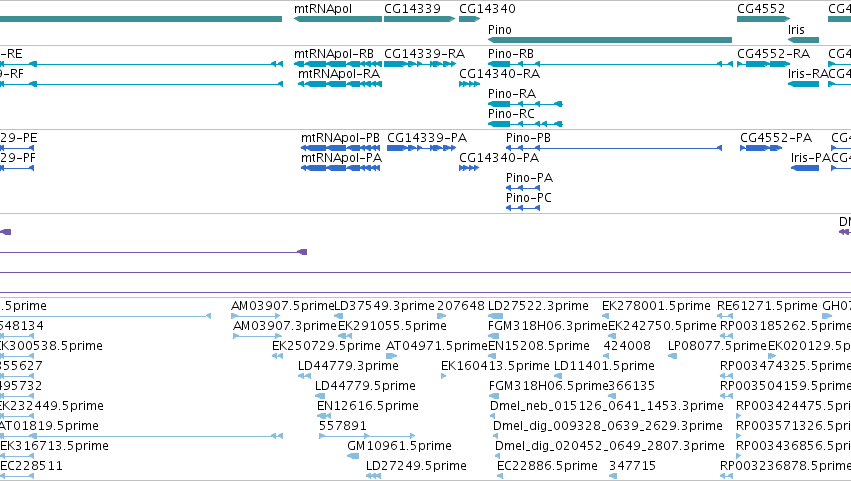The image size is (851, 481).
Task: Open EST EK160413.5prime
Action: (x=496, y=366)
